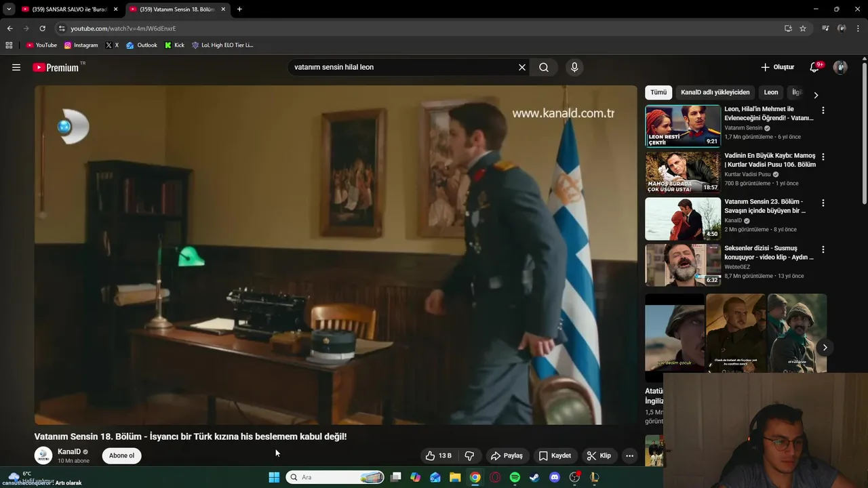Click the YouTube Premium logo
The width and height of the screenshot is (868, 488).
(56, 67)
